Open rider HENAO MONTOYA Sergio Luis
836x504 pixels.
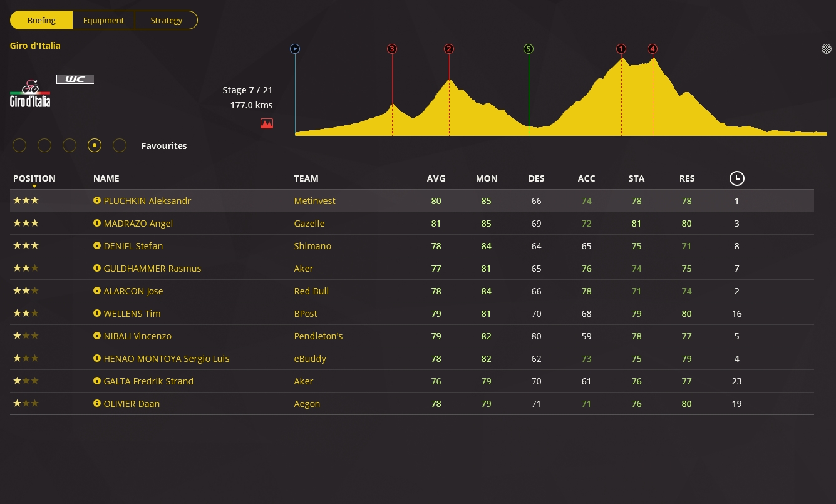coord(167,359)
